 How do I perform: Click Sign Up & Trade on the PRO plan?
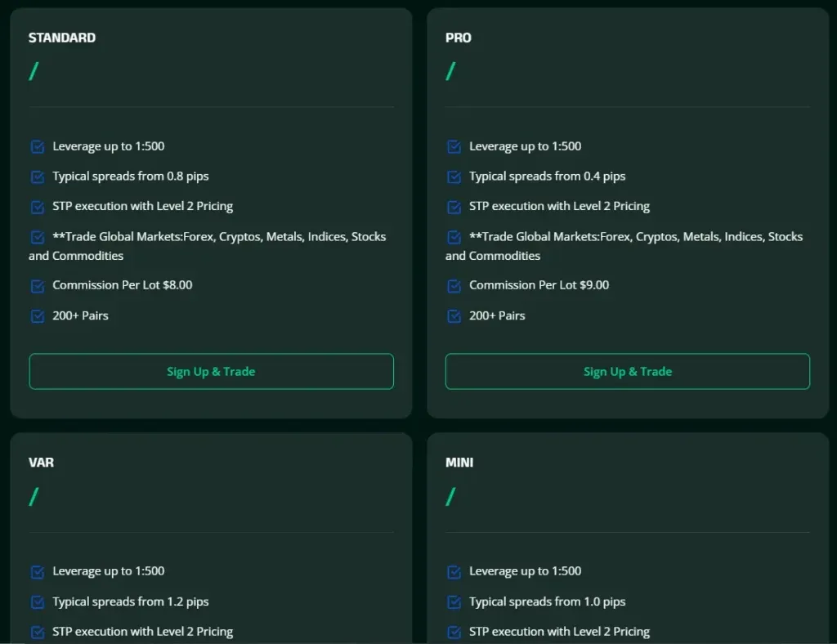click(x=627, y=371)
